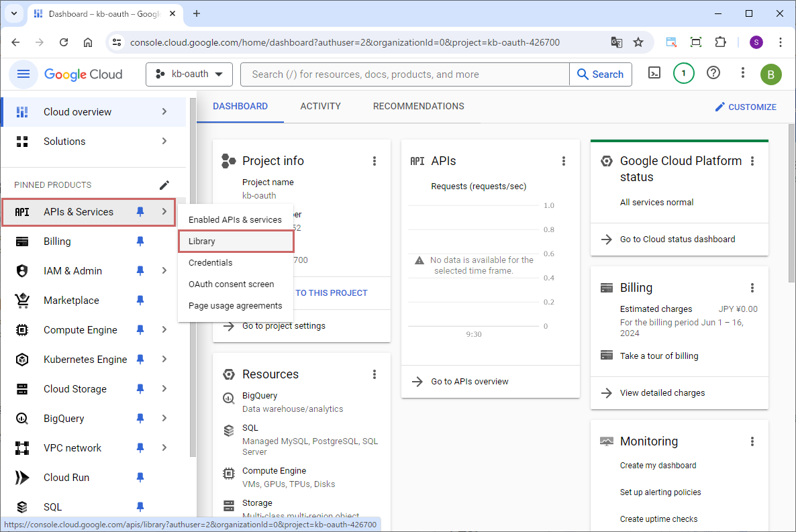Select Library from APIs & Services submenu
Image resolution: width=796 pixels, height=532 pixels.
[x=202, y=242]
